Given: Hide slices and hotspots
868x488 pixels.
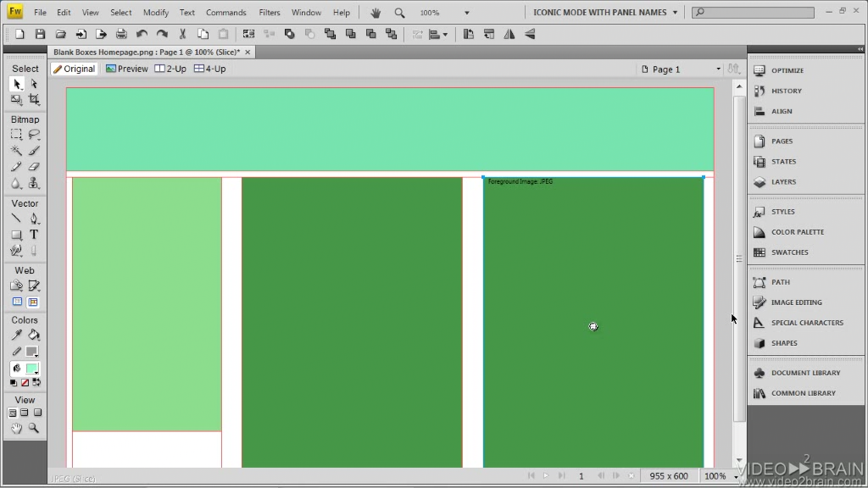Looking at the screenshot, I should click(x=16, y=302).
